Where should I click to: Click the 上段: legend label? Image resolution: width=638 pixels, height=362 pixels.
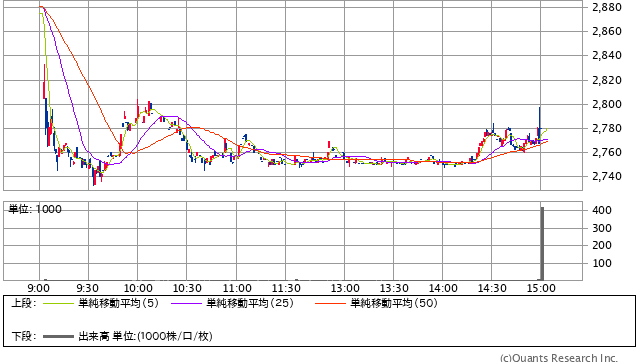(x=24, y=303)
